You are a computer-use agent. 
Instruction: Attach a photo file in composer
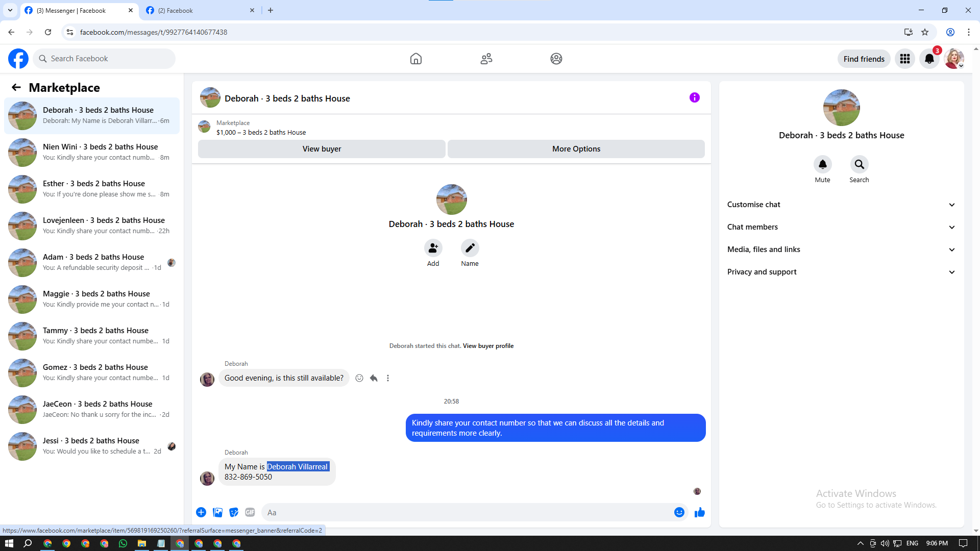coord(217,512)
